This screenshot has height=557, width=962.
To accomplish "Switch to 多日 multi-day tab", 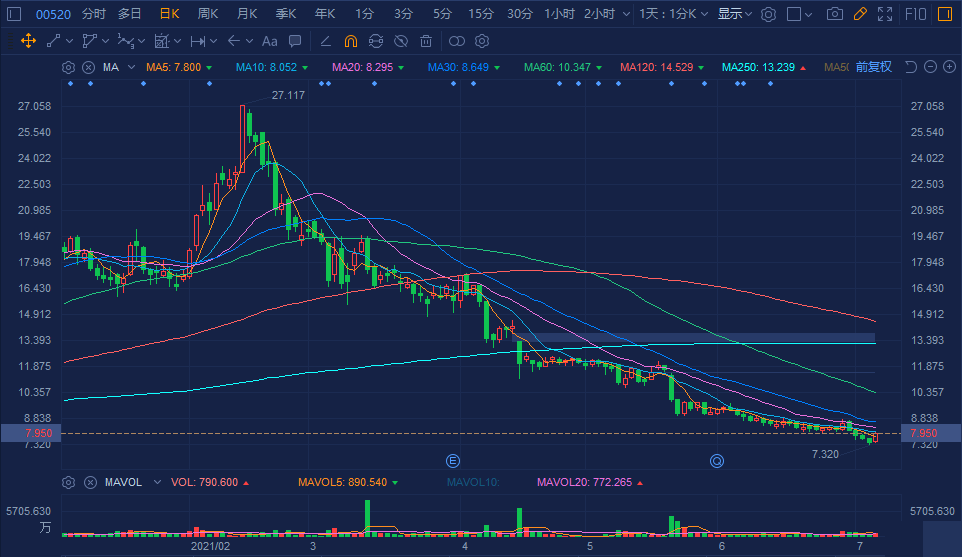I will (129, 13).
